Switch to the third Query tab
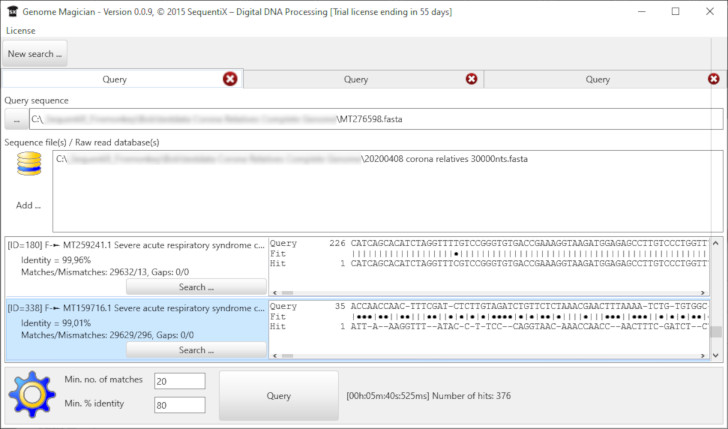The width and height of the screenshot is (728, 429). pyautogui.click(x=597, y=79)
